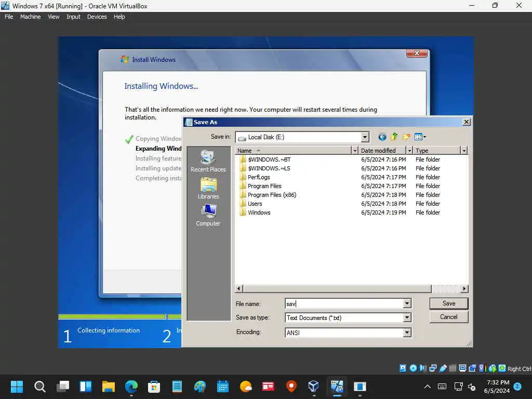Viewport: 532px width, 399px height.
Task: Click the VirtualBox network status icon
Action: coord(433,368)
